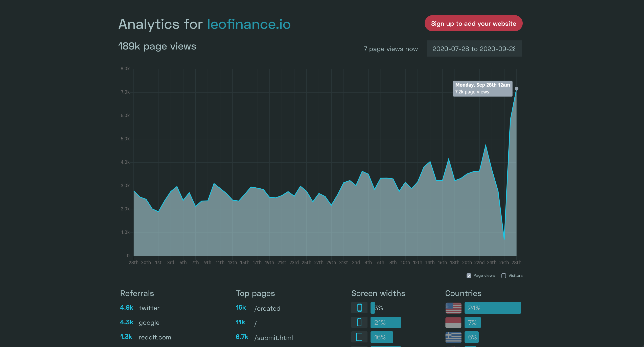
Task: Open the leofinance.io site link
Action: pos(249,24)
